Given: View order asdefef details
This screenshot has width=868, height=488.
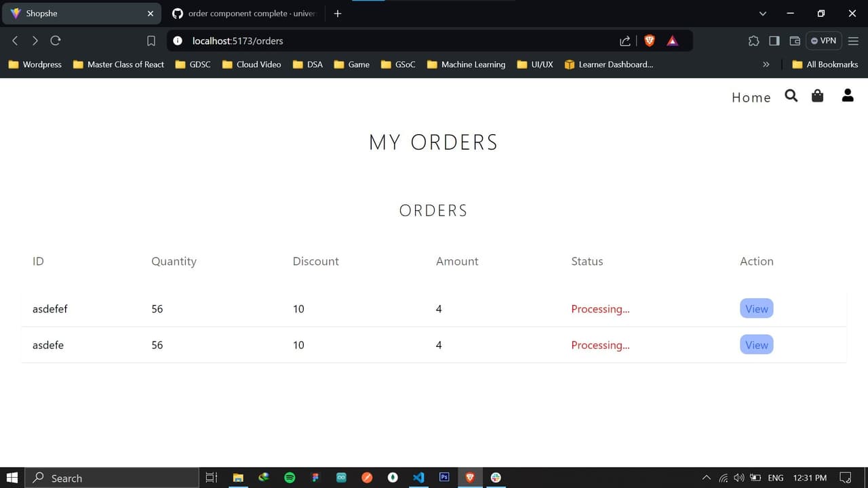Looking at the screenshot, I should point(756,309).
